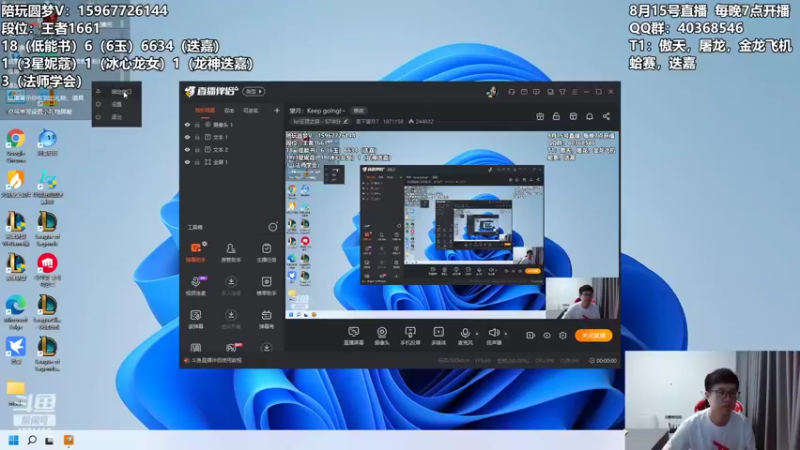
Task: Open message bubble icon in title bar
Action: point(536,92)
